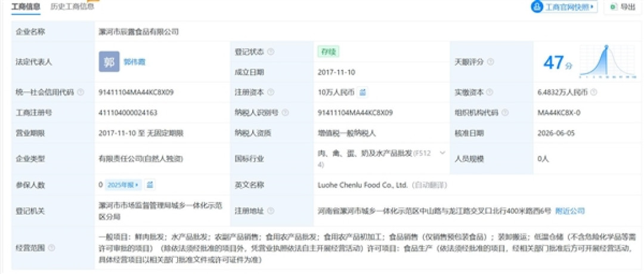
Task: Select credit code 91411104MA44KC8X09 under 统一社会信用代码
Action: click(x=137, y=93)
